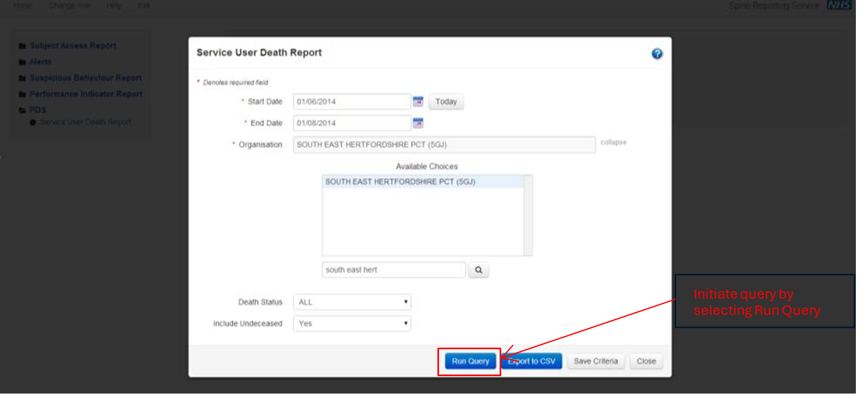Close the Service User Death Report dialog
This screenshot has width=868, height=412.
click(x=646, y=361)
